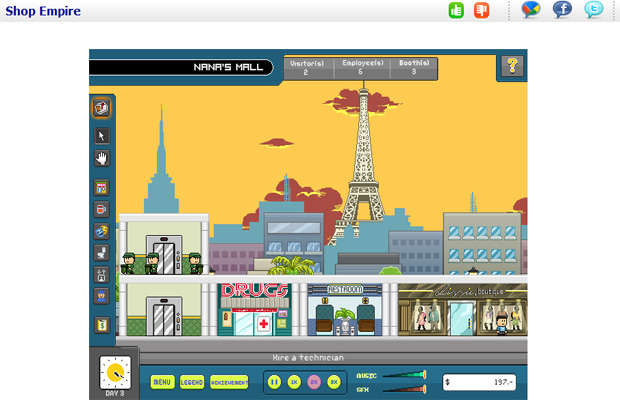
Task: Select the arrow pointer tool
Action: [x=102, y=136]
